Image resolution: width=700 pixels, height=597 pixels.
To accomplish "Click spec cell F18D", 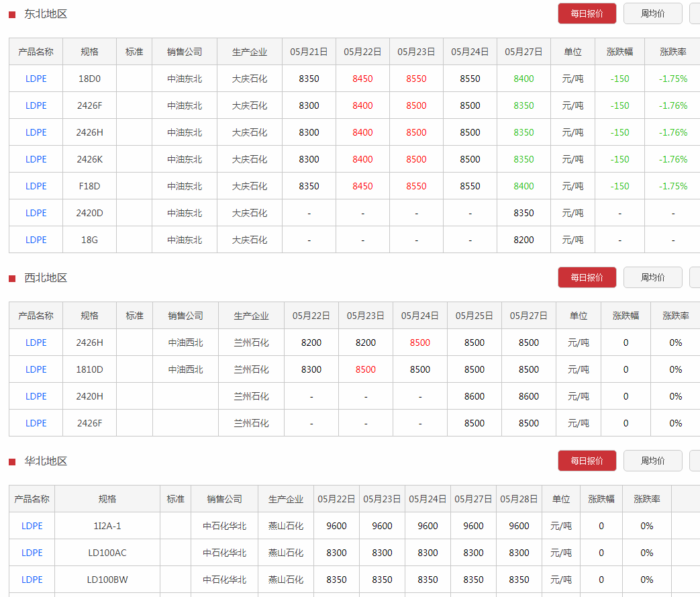I will click(x=89, y=186).
